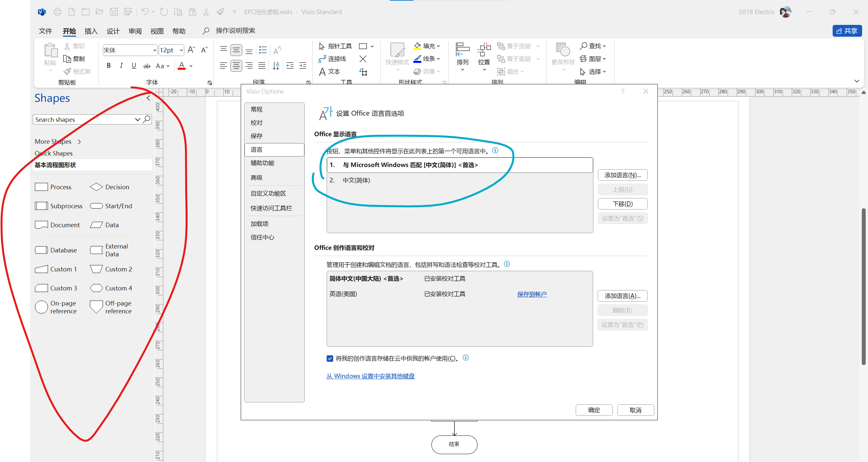Click 添加语言(N)... for display language
This screenshot has width=868, height=462.
point(622,175)
